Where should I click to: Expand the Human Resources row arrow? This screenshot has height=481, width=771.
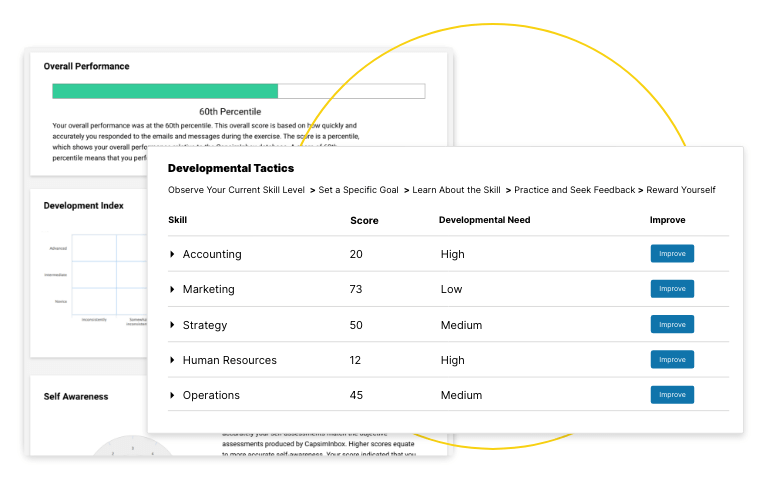[x=173, y=361]
